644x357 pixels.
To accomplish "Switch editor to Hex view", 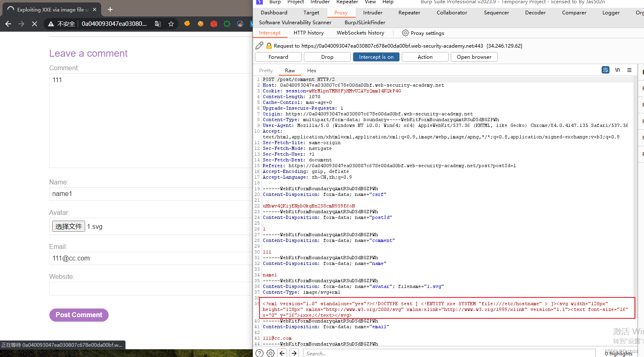I will click(x=312, y=71).
